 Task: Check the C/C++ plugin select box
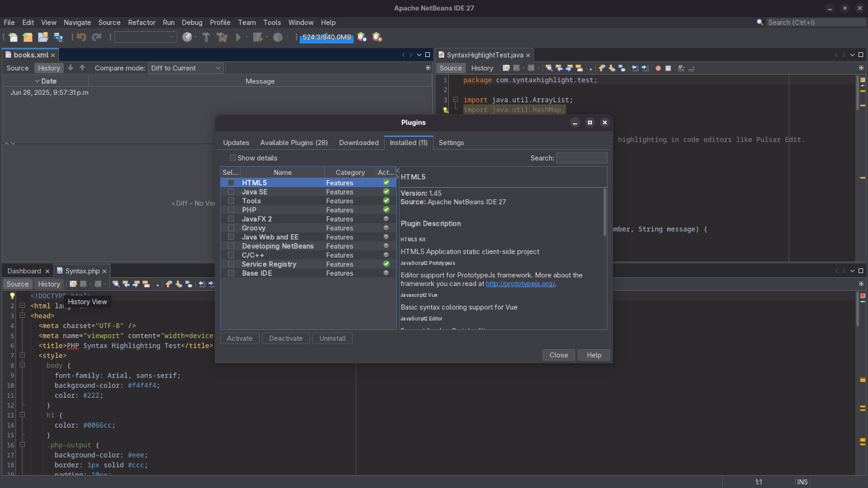[x=231, y=255]
